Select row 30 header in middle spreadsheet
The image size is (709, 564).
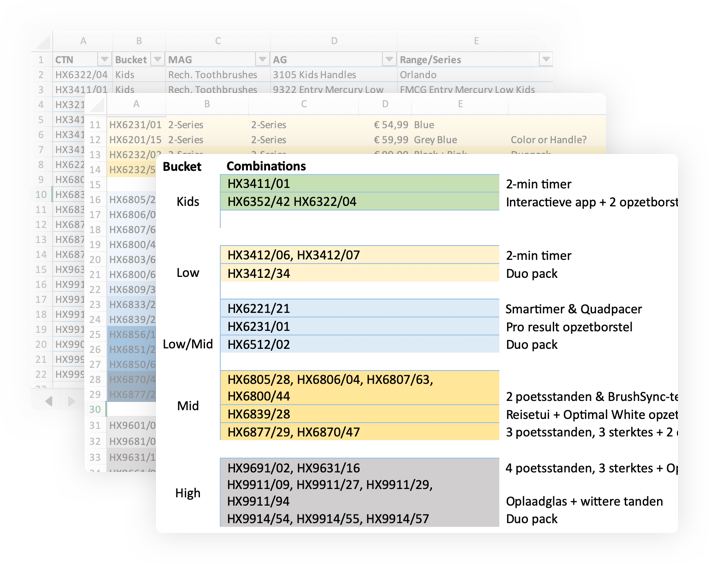[95, 409]
